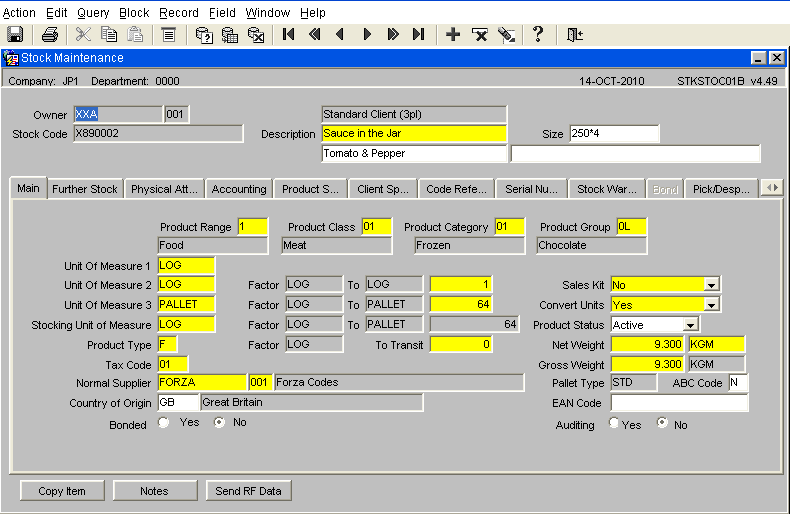Click the Notes button
The image size is (790, 514).
[x=154, y=491]
